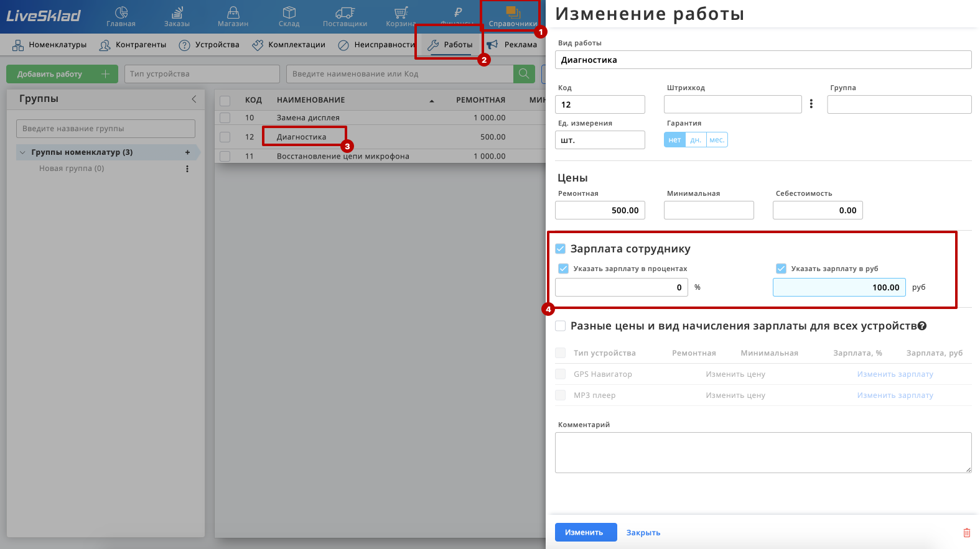Switch to Контрагенты tab
980x549 pixels.
tap(133, 45)
